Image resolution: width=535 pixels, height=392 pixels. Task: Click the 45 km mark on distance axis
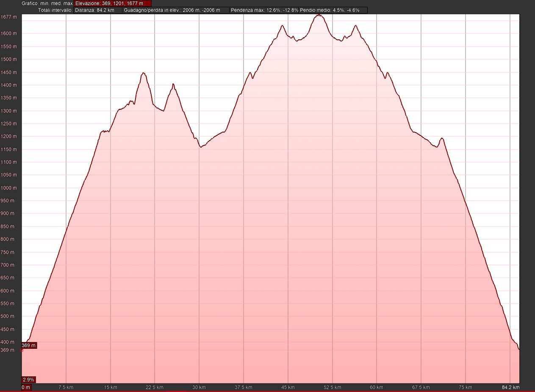click(x=288, y=387)
